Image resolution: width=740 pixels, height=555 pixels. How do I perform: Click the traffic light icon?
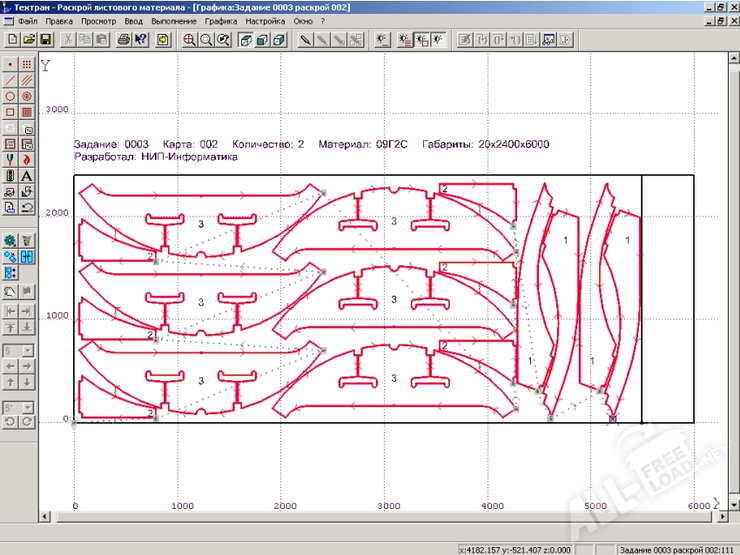point(10,176)
